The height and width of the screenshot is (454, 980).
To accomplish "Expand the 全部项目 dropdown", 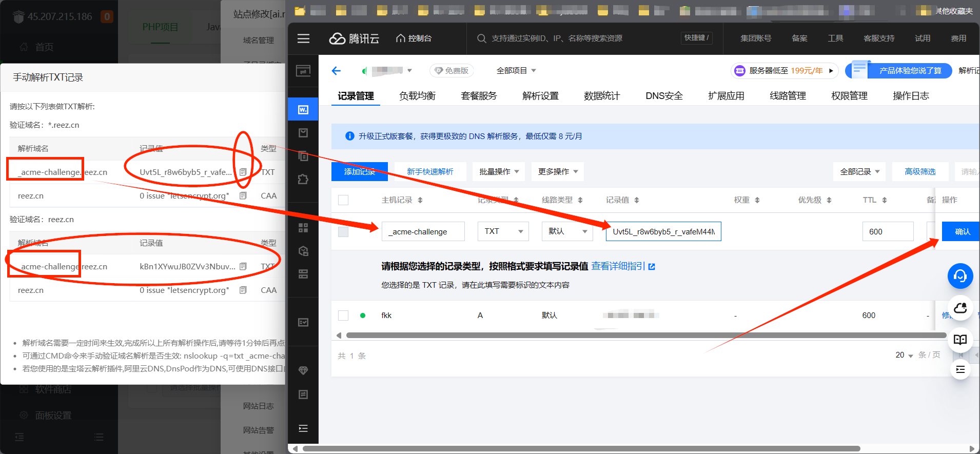I will [516, 71].
